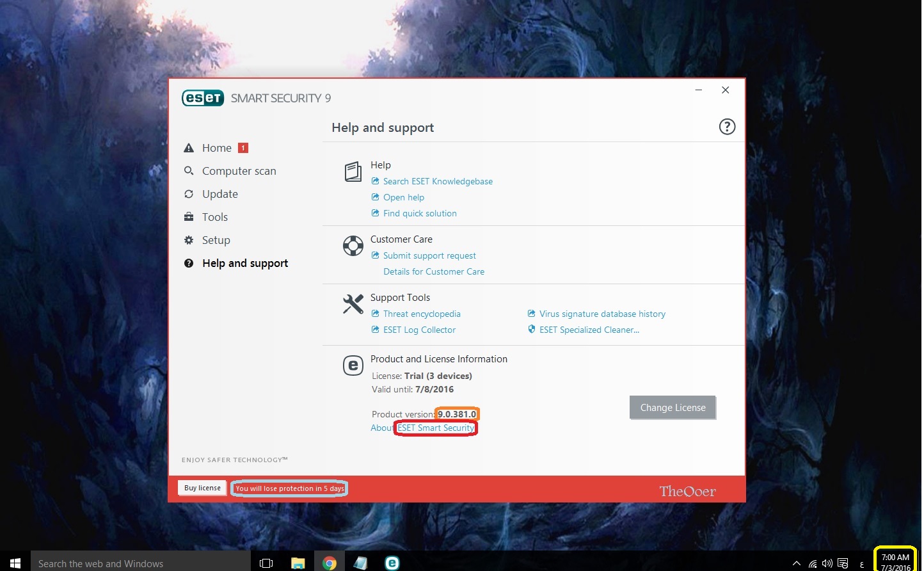Viewport: 924px width, 571px height.
Task: Open Find quick solution
Action: coord(420,213)
